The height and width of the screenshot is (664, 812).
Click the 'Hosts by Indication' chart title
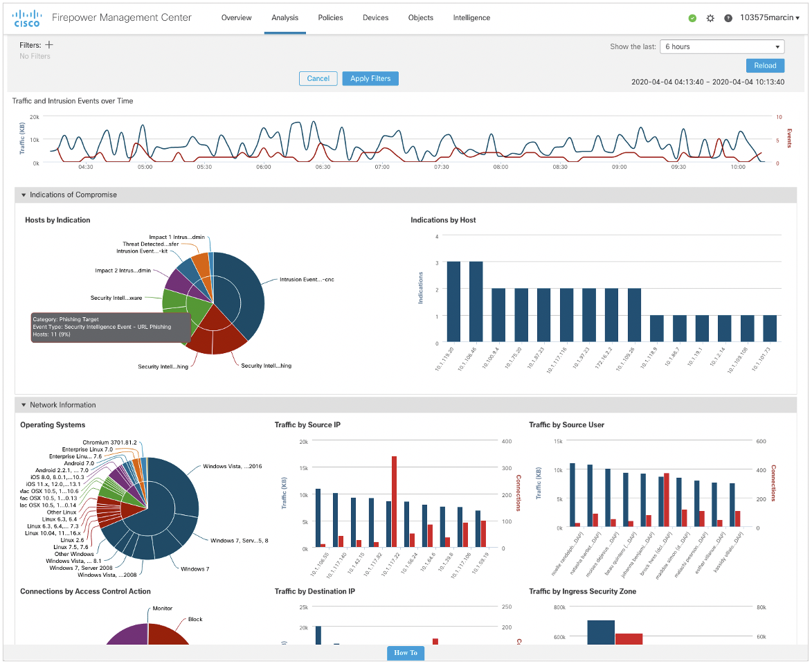click(57, 220)
